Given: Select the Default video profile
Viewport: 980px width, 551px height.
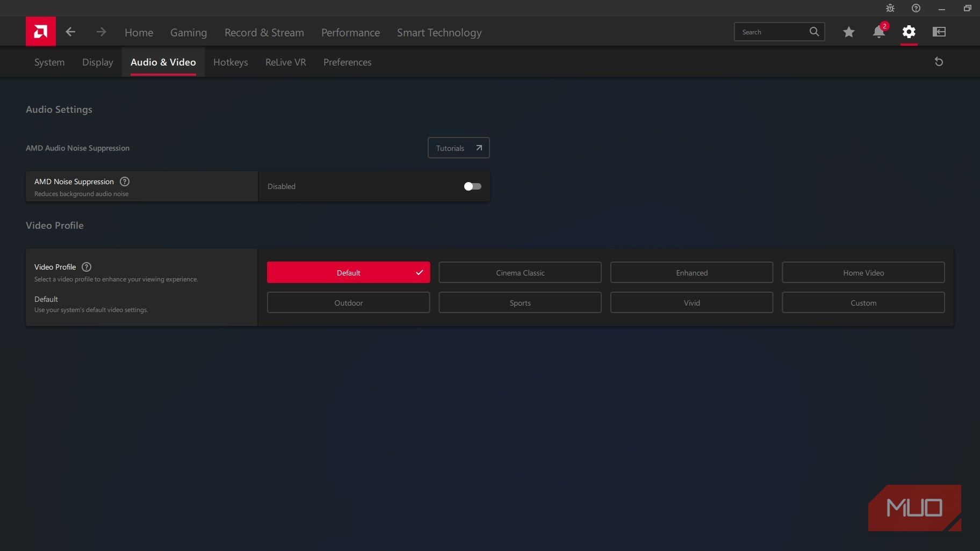Looking at the screenshot, I should [348, 272].
